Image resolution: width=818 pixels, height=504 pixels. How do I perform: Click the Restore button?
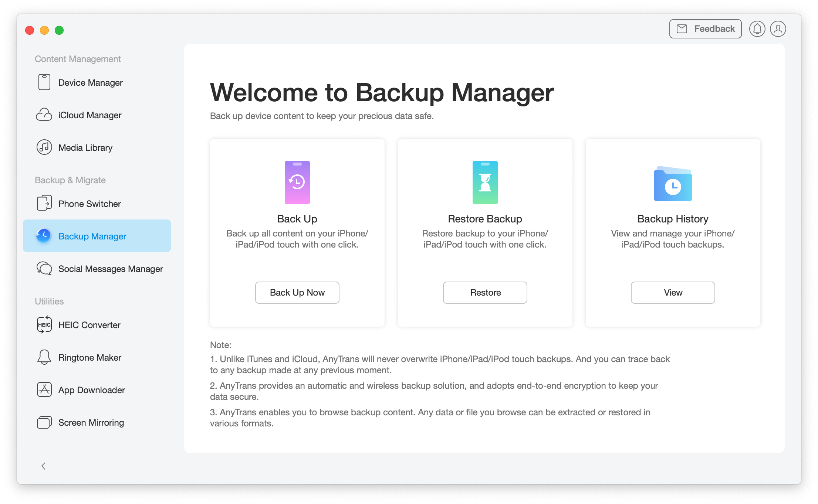(485, 293)
